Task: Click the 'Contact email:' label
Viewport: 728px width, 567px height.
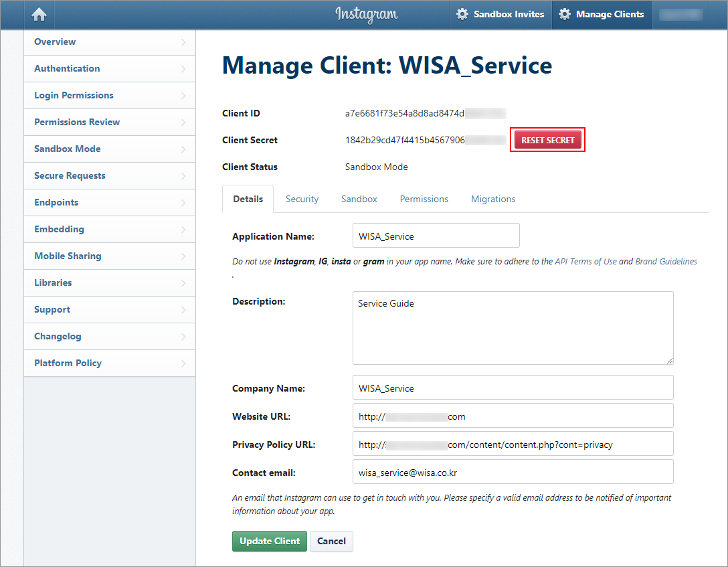Action: pos(264,473)
